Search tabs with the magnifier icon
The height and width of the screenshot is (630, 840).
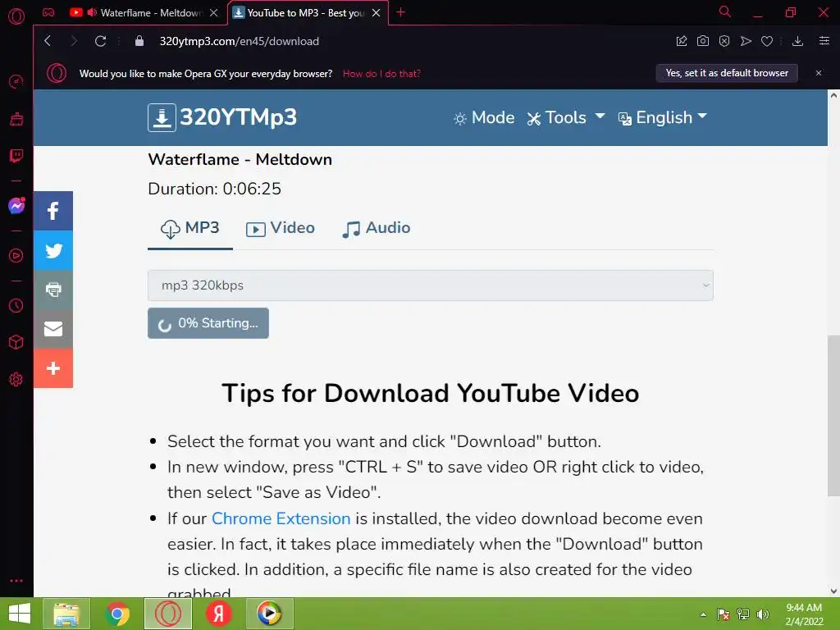pyautogui.click(x=724, y=11)
